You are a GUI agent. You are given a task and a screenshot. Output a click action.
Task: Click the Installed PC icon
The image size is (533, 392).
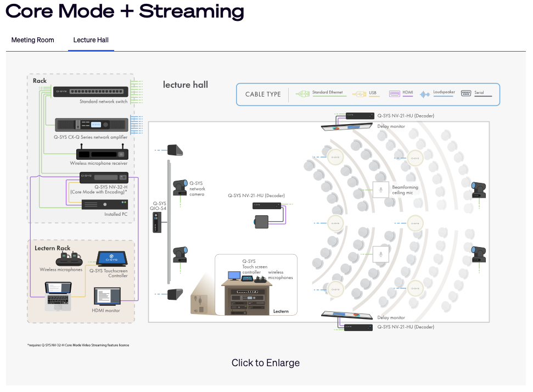tap(105, 204)
